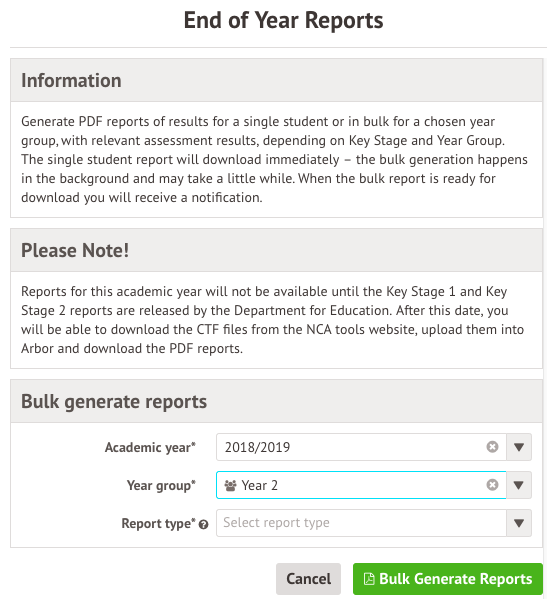547x599 pixels.
Task: Click the End of Year Reports title
Action: (283, 20)
